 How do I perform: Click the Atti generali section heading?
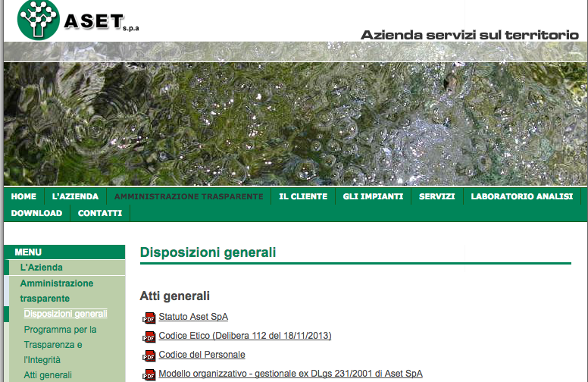pyautogui.click(x=175, y=296)
